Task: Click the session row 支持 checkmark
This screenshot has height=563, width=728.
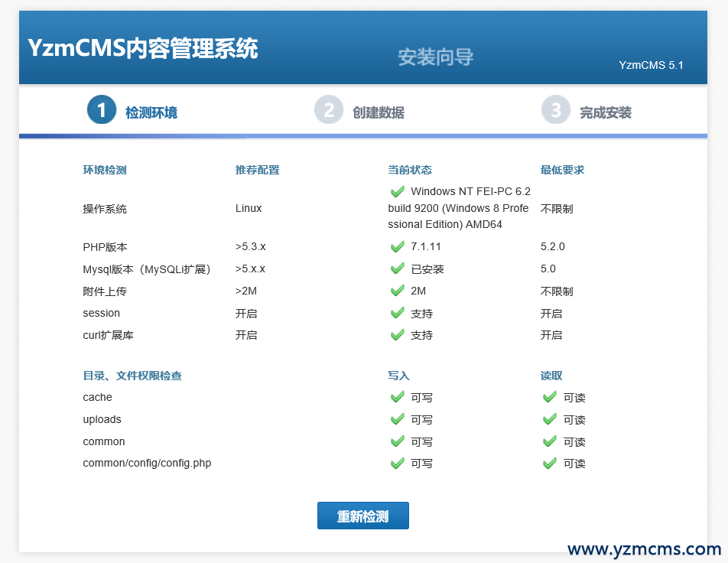Action: tap(398, 313)
